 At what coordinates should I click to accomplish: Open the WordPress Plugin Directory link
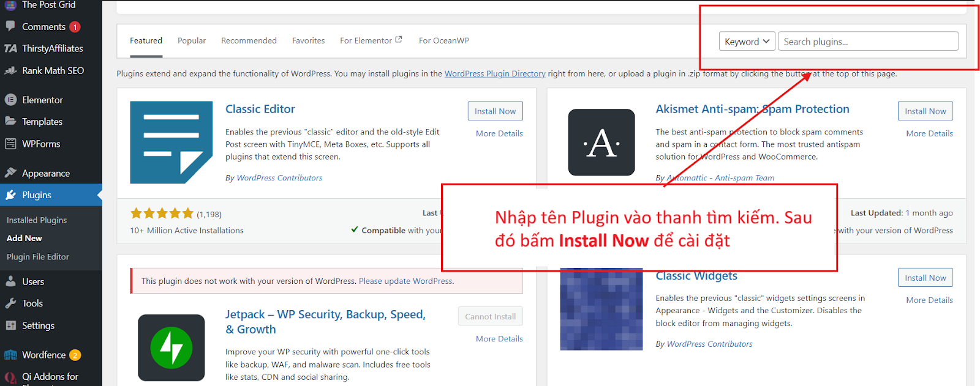click(x=495, y=73)
